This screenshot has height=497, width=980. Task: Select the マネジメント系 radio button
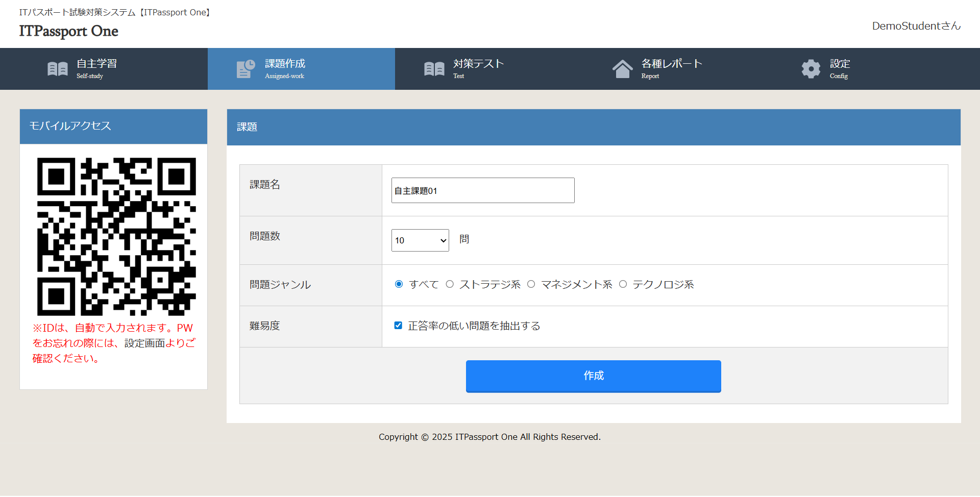tap(531, 284)
